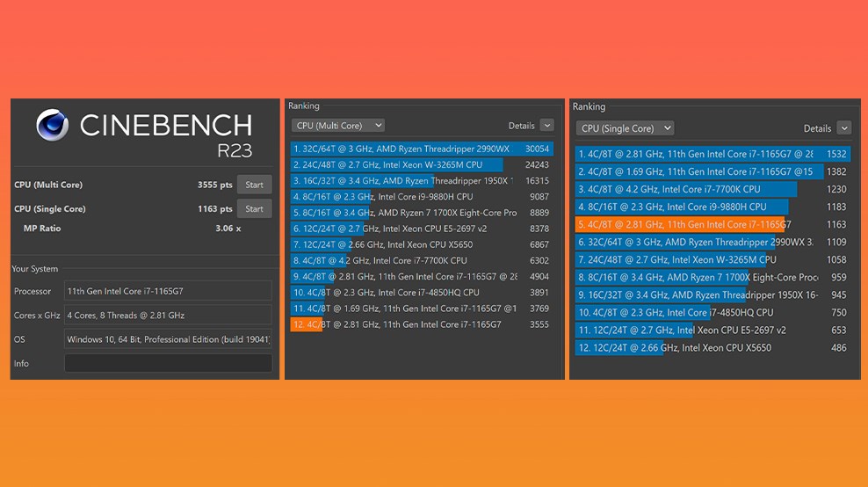Expand Details arrow in single core ranking
The image size is (868, 487).
pyautogui.click(x=843, y=128)
